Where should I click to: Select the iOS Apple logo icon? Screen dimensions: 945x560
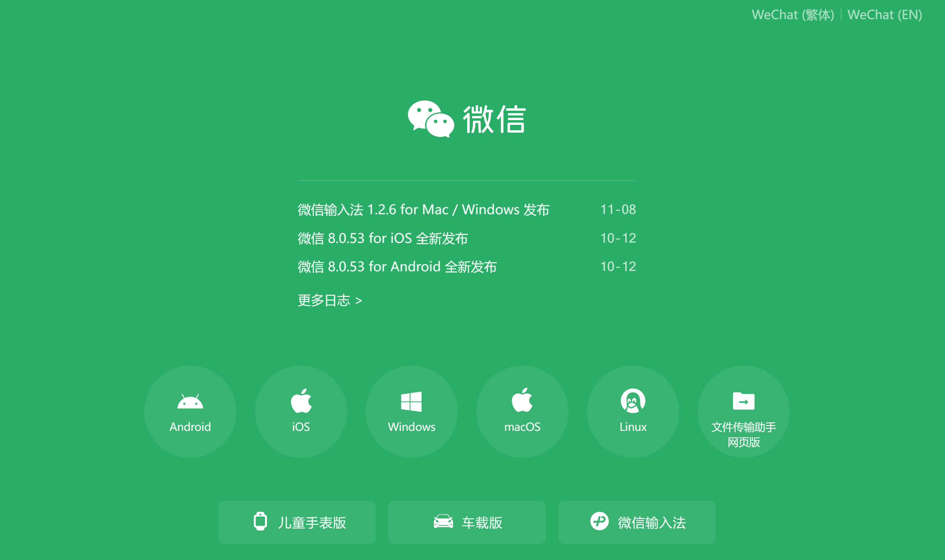click(301, 400)
